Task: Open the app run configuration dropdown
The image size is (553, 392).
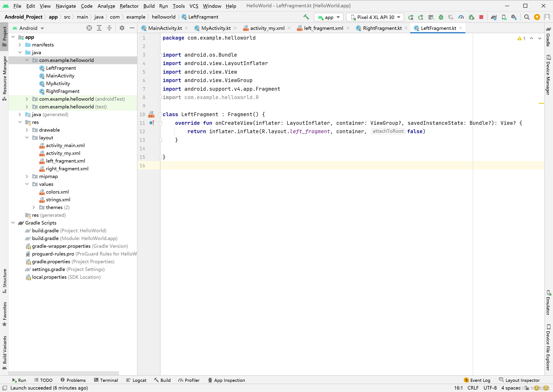Action: 329,17
